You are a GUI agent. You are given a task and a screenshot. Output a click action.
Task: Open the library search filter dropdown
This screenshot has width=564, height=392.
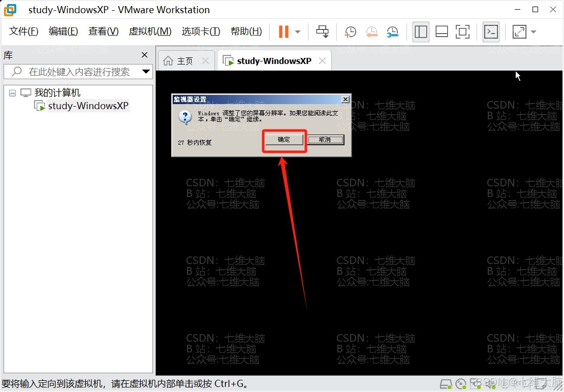146,72
